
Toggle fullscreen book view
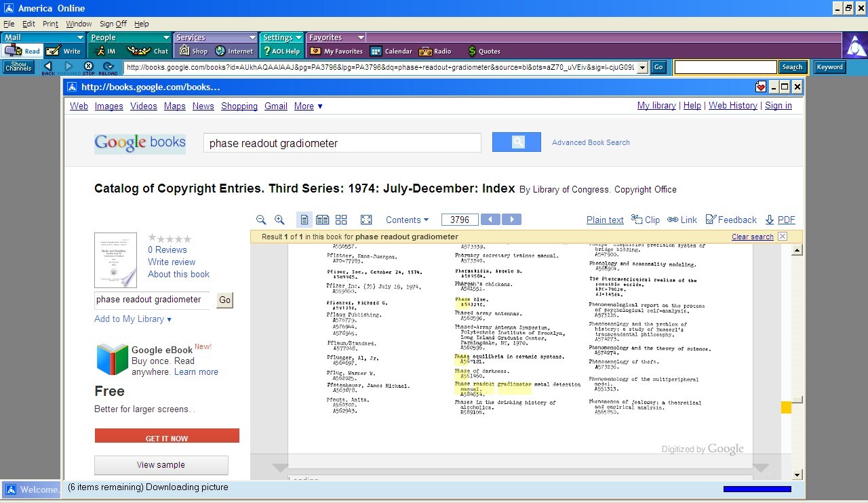coord(366,220)
